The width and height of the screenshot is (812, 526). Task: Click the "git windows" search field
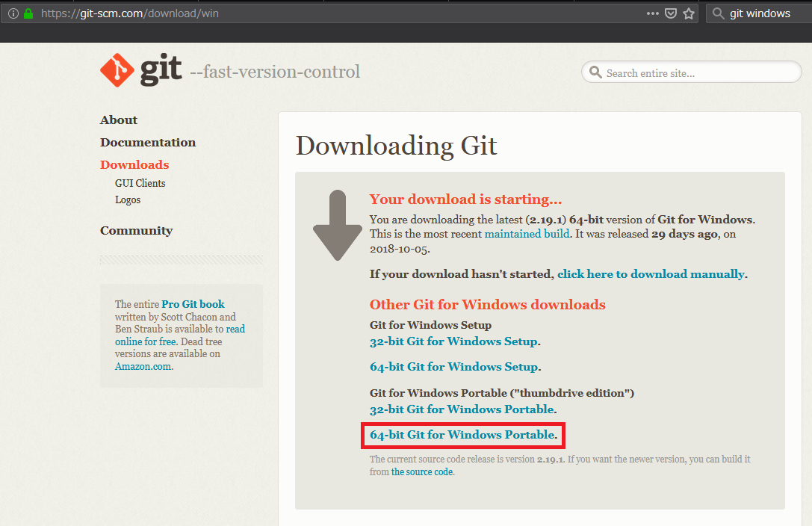[x=760, y=13]
